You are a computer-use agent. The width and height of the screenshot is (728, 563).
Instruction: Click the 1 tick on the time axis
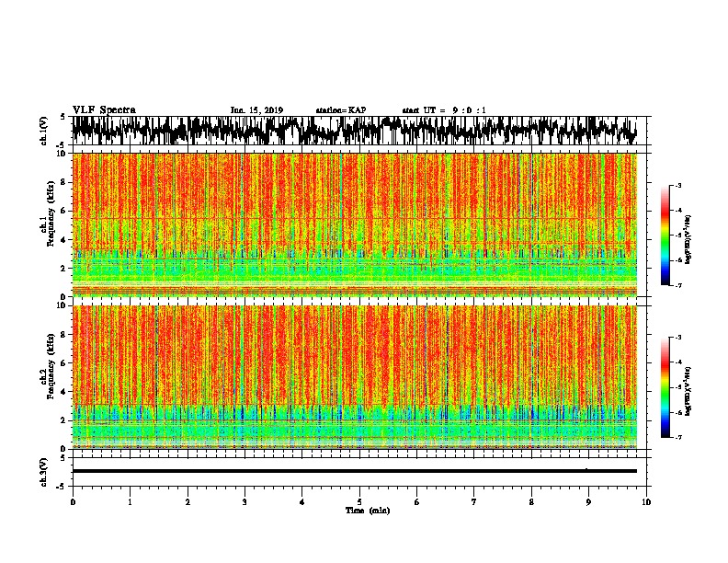tap(130, 502)
